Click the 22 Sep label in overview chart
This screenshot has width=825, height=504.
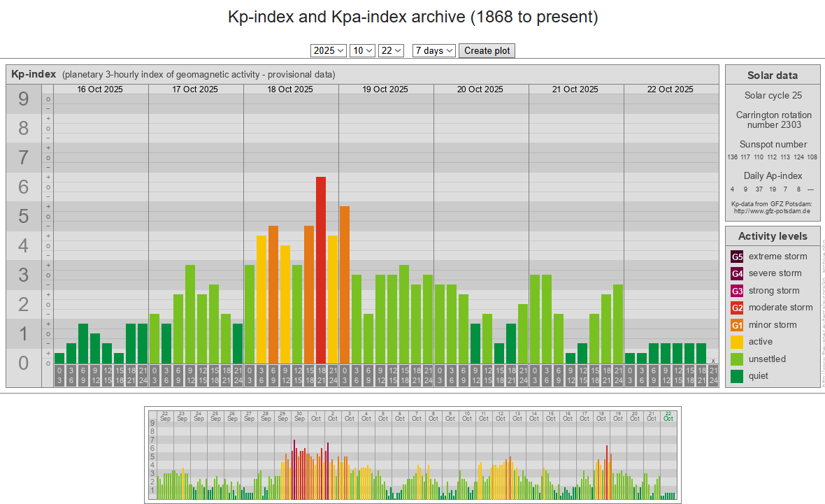coord(165,417)
